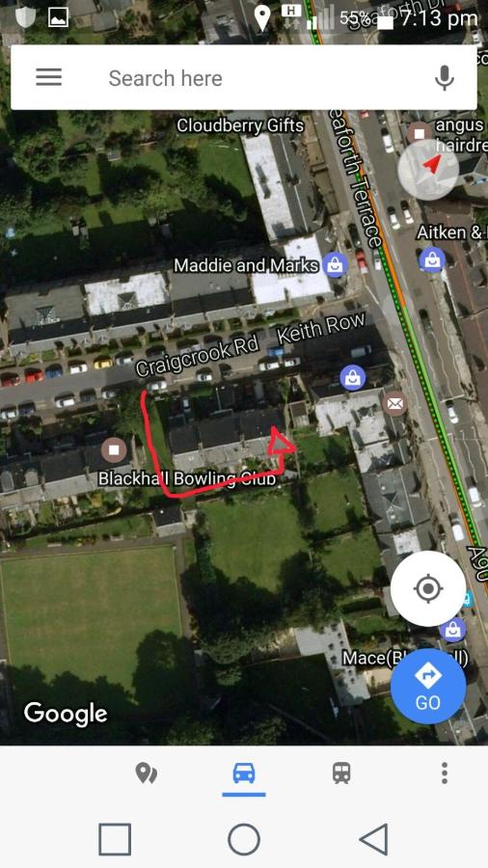Tap the post office envelope marker
The width and height of the screenshot is (488, 868).
coord(394,404)
